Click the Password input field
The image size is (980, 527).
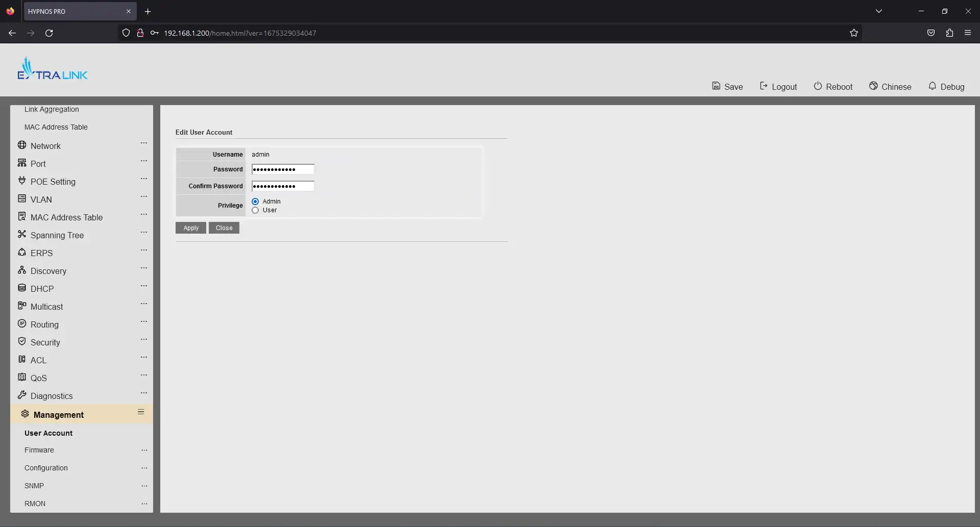click(x=283, y=169)
